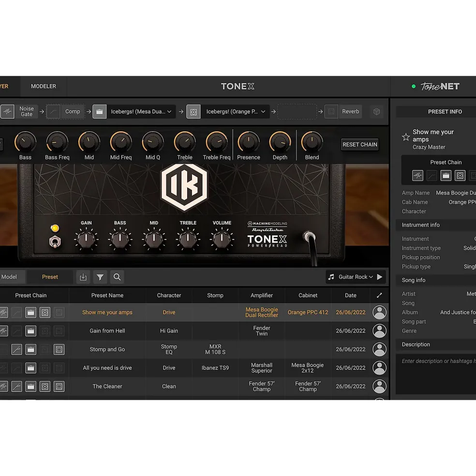
Task: Select the Gain from Hell preset
Action: pos(107,331)
